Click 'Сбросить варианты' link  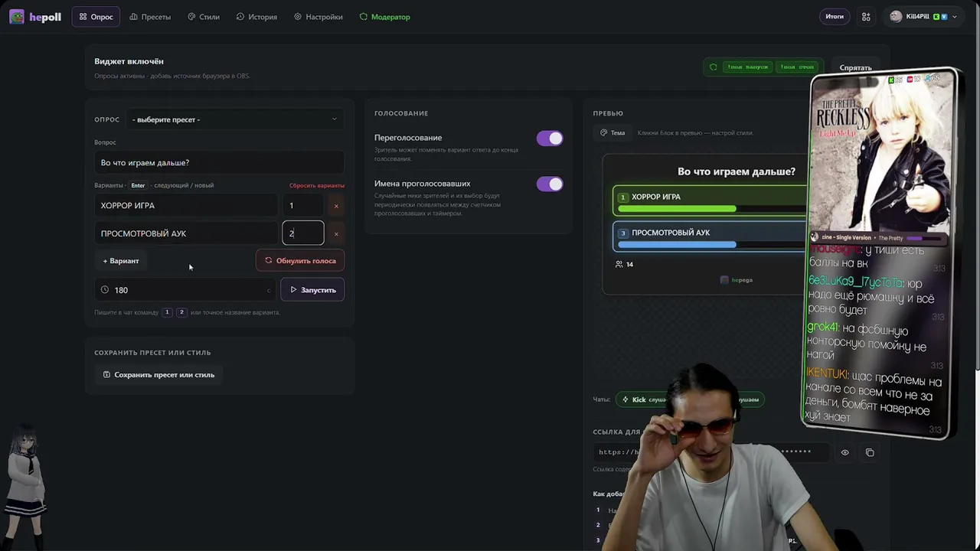pos(317,185)
